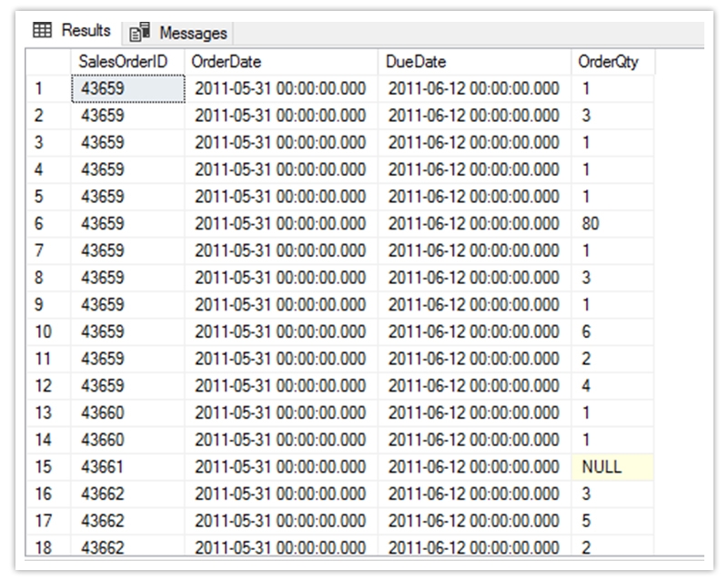Select row header 18
Screen dimensions: 728x581
(48, 545)
